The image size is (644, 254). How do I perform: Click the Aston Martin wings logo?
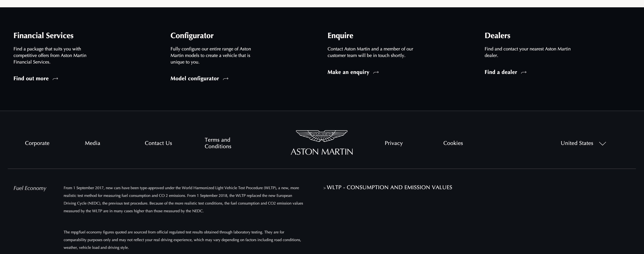pos(321,136)
